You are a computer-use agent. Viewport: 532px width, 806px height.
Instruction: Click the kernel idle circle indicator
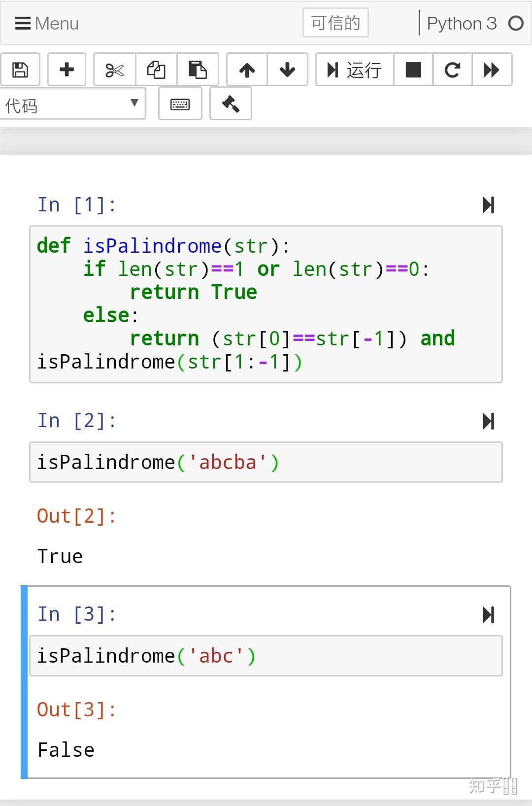(x=516, y=23)
